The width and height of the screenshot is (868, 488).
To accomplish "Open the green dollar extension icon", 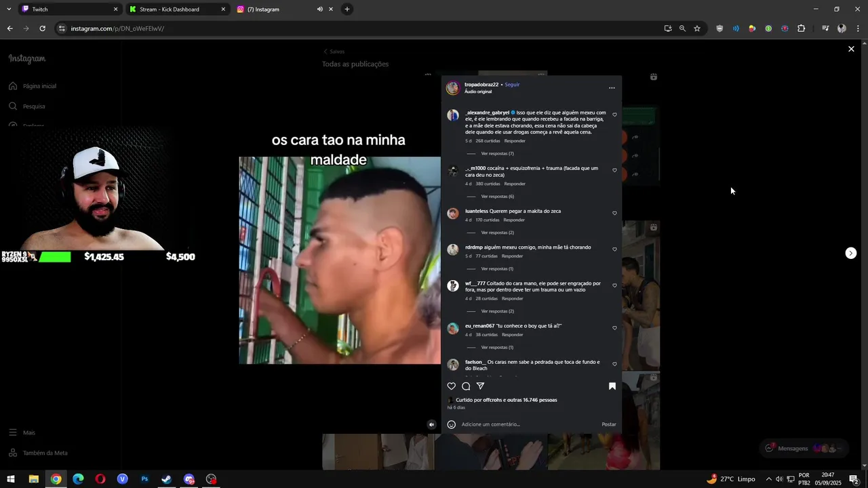I will click(768, 28).
